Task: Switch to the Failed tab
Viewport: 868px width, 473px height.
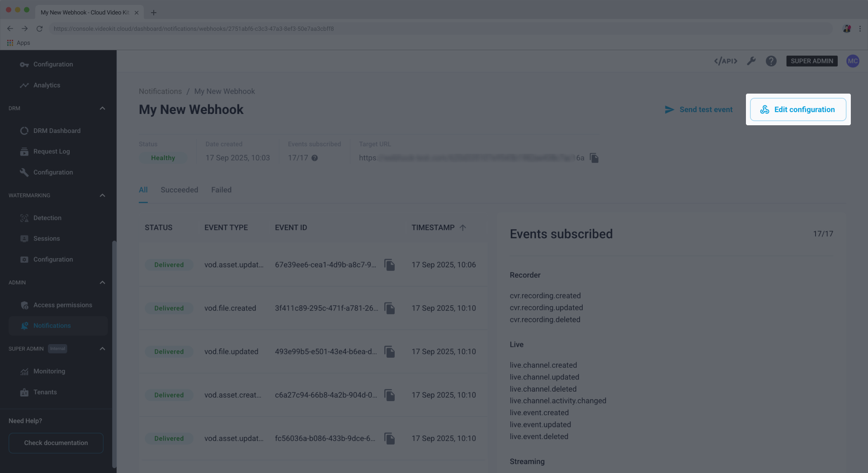Action: tap(221, 190)
